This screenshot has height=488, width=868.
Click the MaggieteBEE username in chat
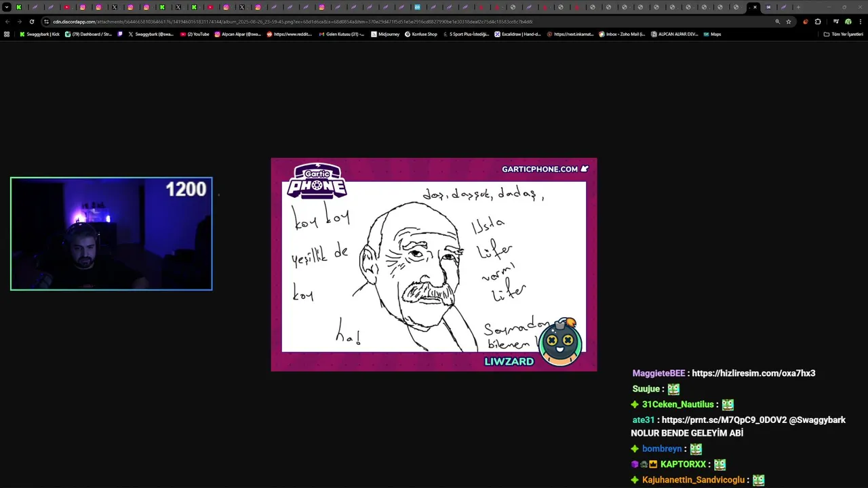coord(658,373)
